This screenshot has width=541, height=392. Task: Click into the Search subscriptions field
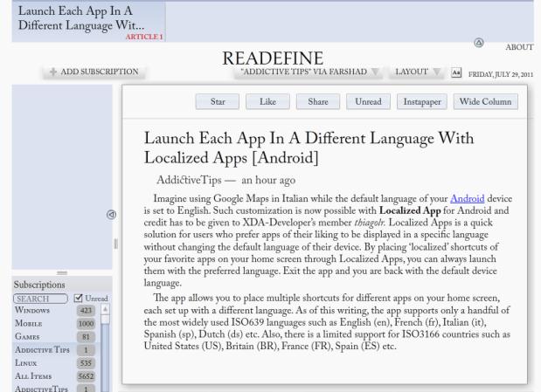click(40, 299)
